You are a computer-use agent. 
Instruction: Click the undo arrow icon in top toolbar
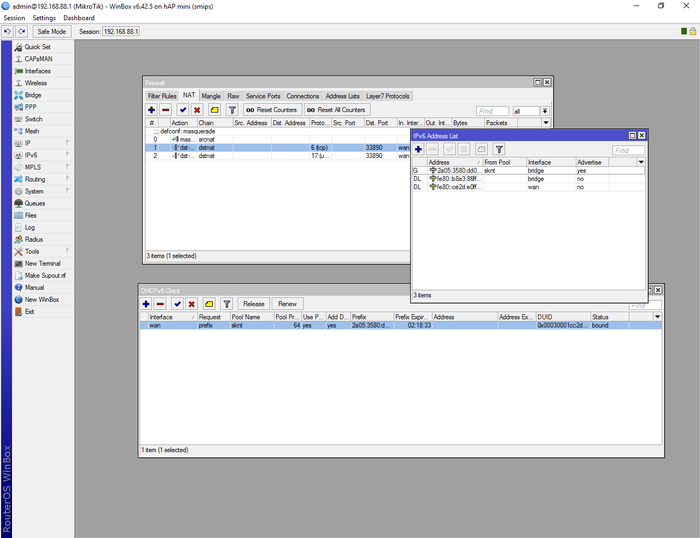coord(8,32)
